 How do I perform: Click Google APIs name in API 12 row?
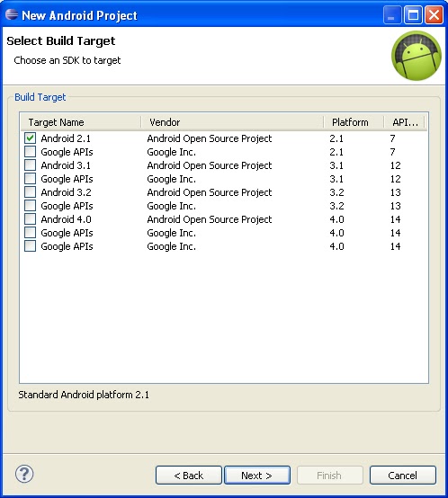point(67,179)
